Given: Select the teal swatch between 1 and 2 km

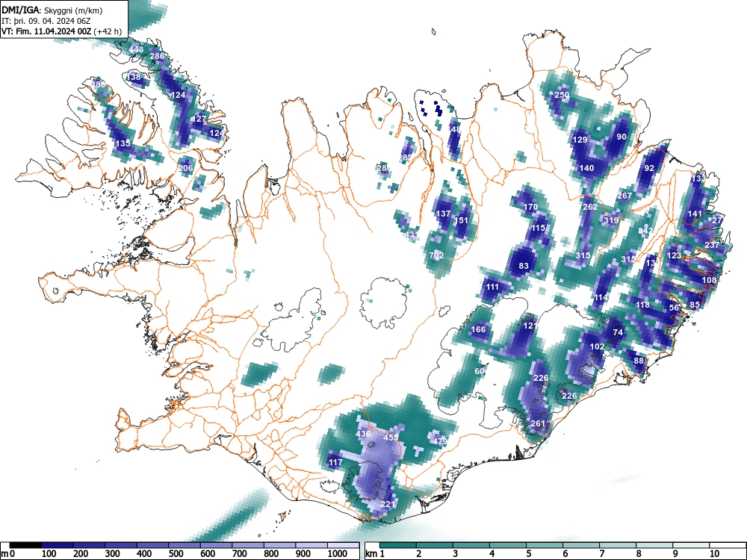Looking at the screenshot, I should click(398, 545).
